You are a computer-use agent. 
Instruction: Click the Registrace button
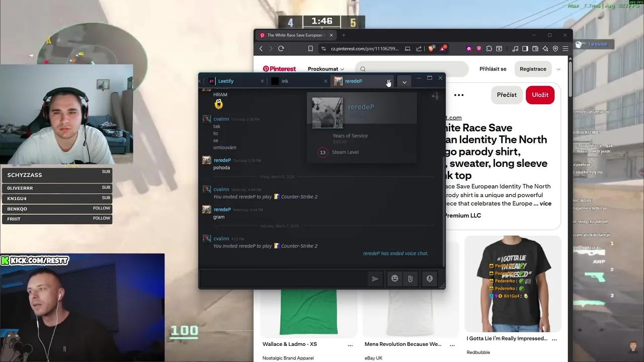533,69
